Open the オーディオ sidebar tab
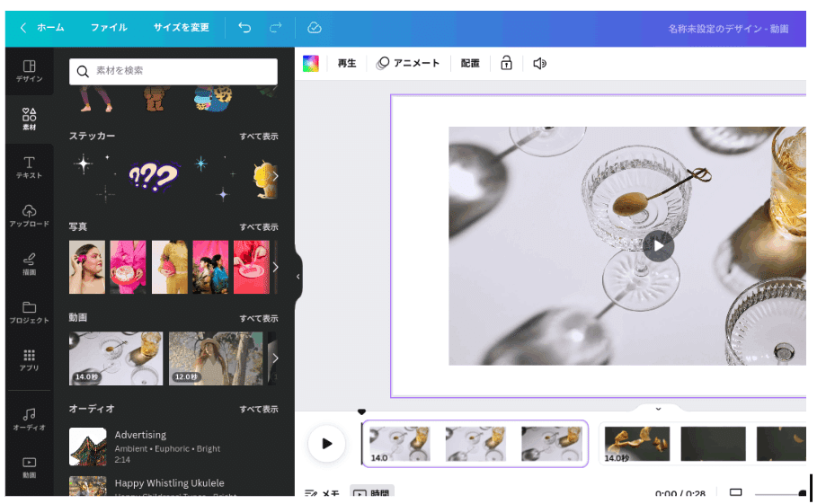The height and width of the screenshot is (504, 835). click(30, 420)
